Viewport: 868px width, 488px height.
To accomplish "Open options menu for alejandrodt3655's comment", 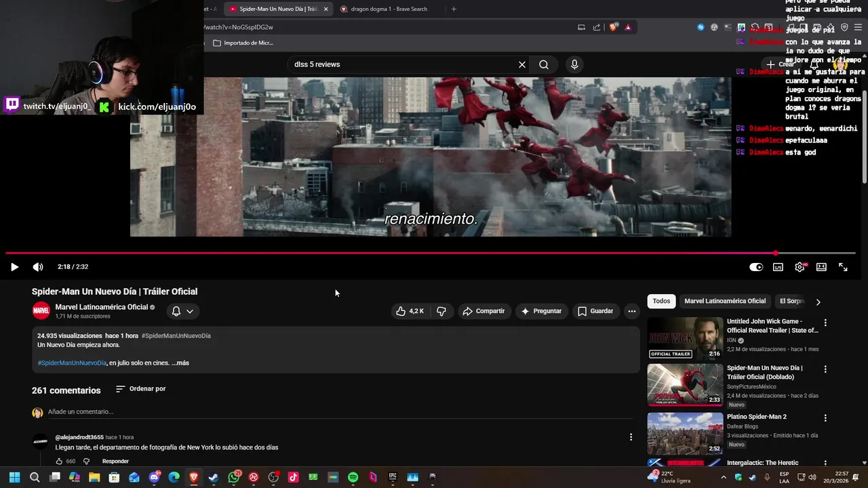I will click(631, 437).
